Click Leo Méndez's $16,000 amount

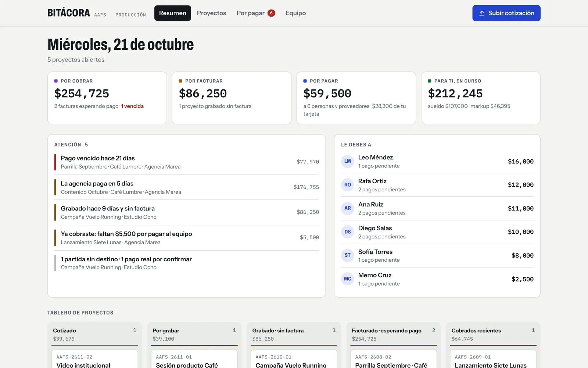521,162
